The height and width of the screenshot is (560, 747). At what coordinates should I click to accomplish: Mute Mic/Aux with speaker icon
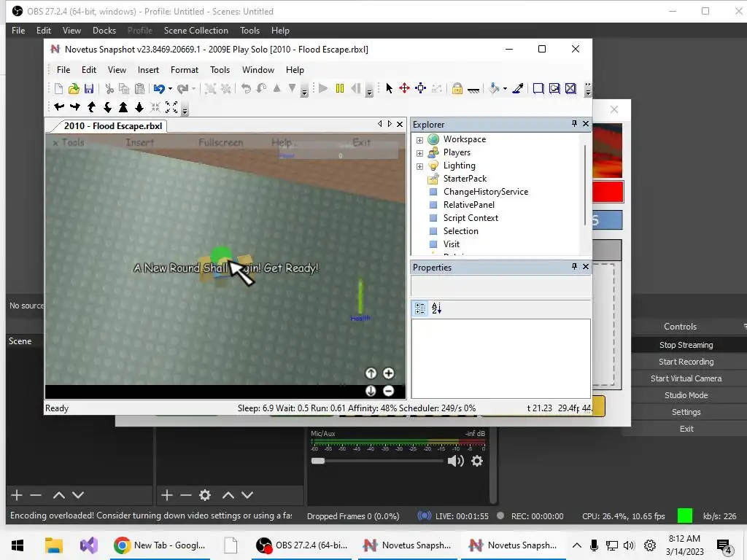coord(455,461)
